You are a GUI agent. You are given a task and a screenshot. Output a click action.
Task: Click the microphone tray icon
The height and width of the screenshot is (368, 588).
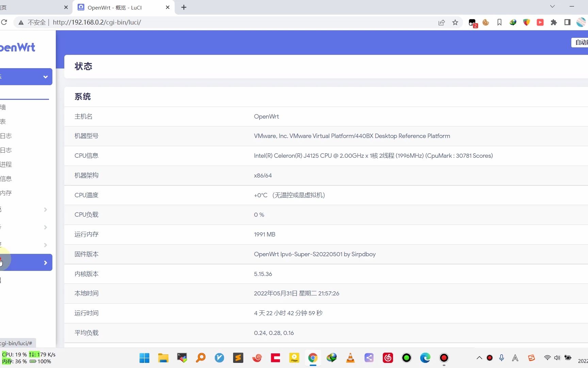pyautogui.click(x=501, y=358)
